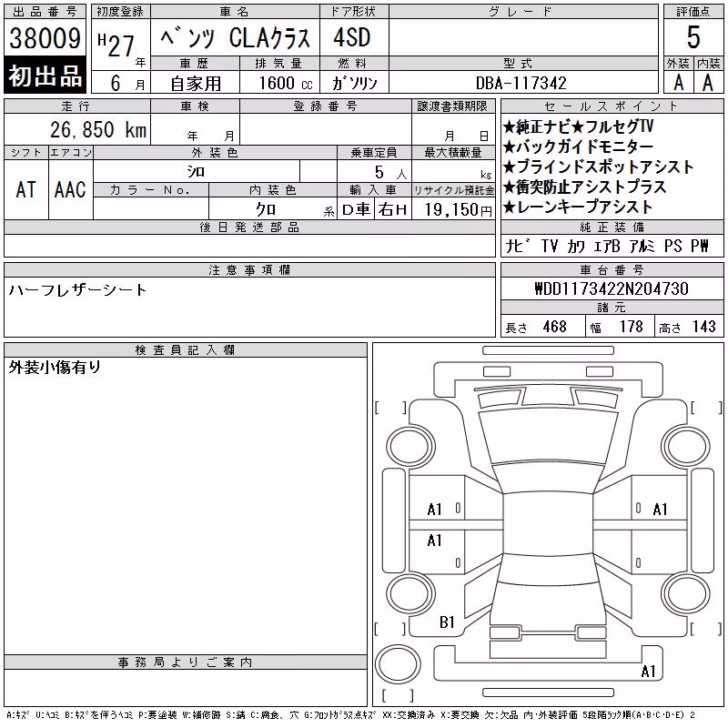Viewport: 728px width, 728px height.
Task: Click the recycle deposit 19,150円 cell
Action: pyautogui.click(x=453, y=209)
